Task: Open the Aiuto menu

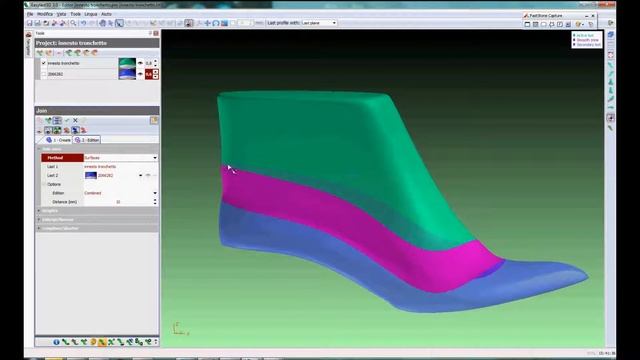Action: click(x=106, y=14)
